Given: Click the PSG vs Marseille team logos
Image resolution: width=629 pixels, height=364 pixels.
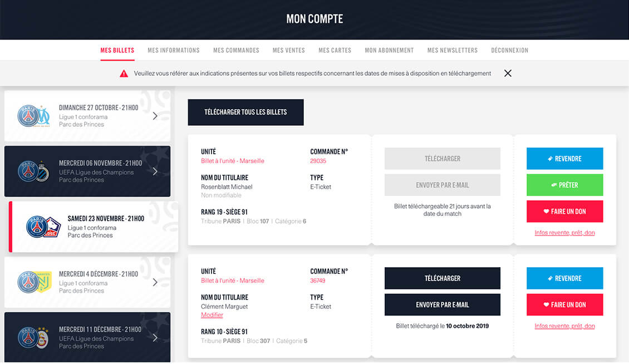Looking at the screenshot, I should 33,116.
